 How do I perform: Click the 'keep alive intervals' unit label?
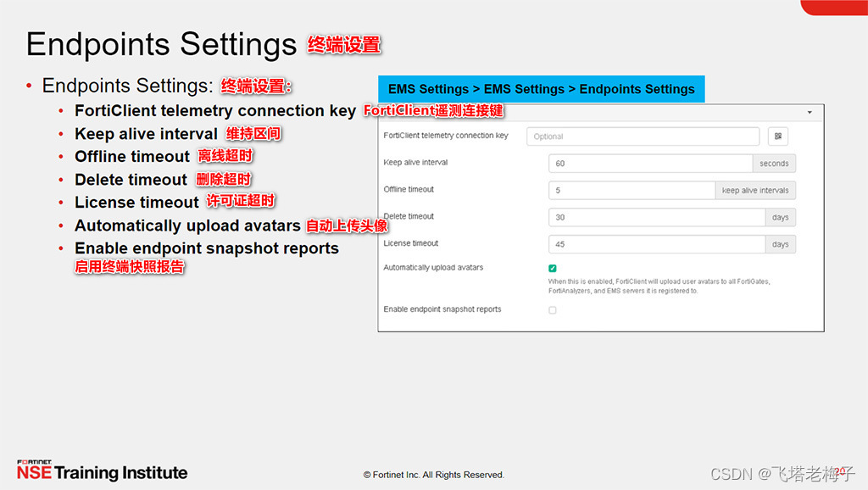(x=755, y=191)
